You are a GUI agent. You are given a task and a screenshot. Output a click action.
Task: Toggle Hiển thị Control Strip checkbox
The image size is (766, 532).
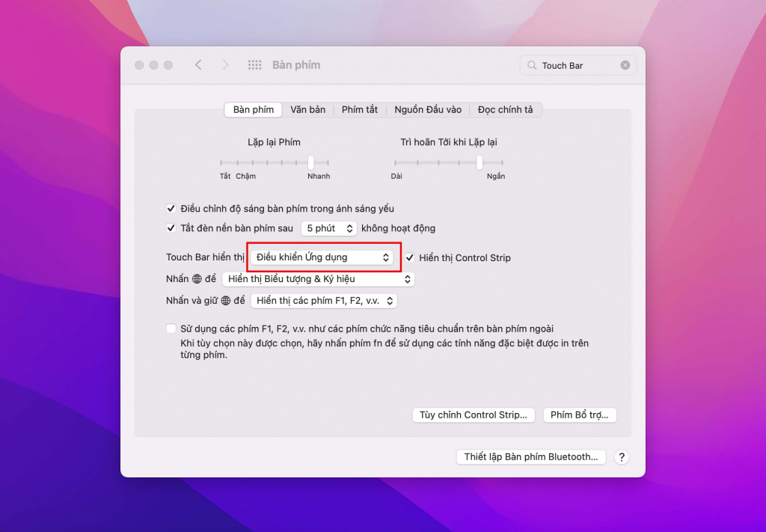tap(409, 257)
